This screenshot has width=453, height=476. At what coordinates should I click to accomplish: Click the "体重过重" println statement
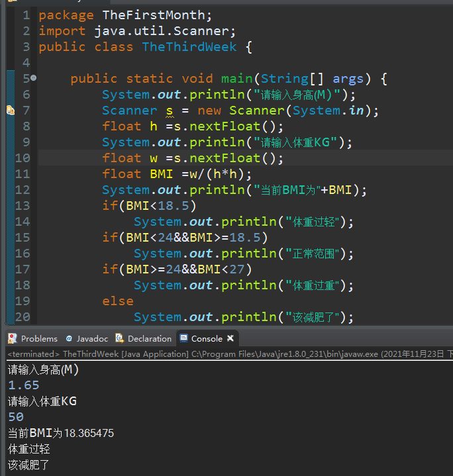[244, 285]
